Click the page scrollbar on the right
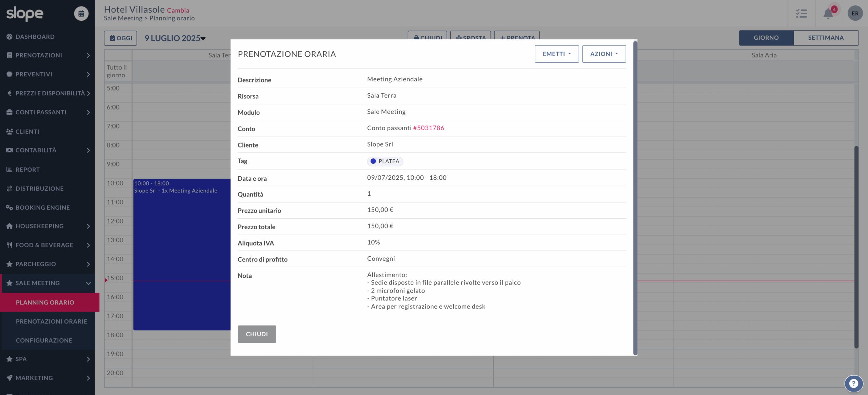Screen dimensions: 868x395 pos(856,247)
